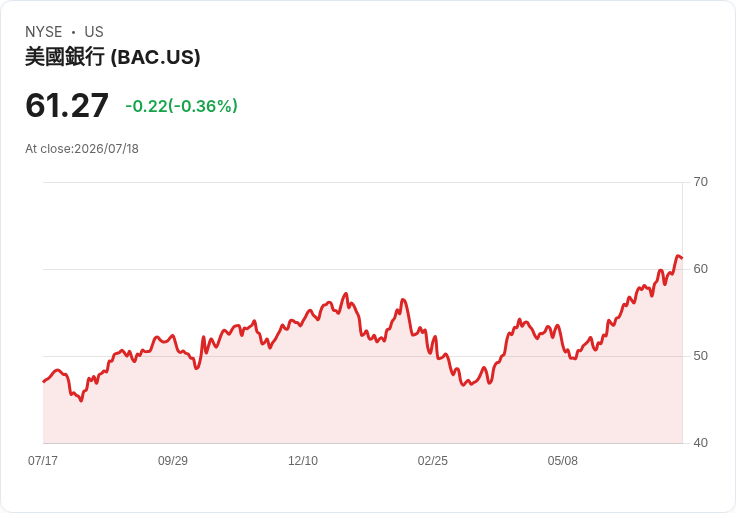The width and height of the screenshot is (736, 513).
Task: Click the 09/29 date axis label
Action: point(173,461)
